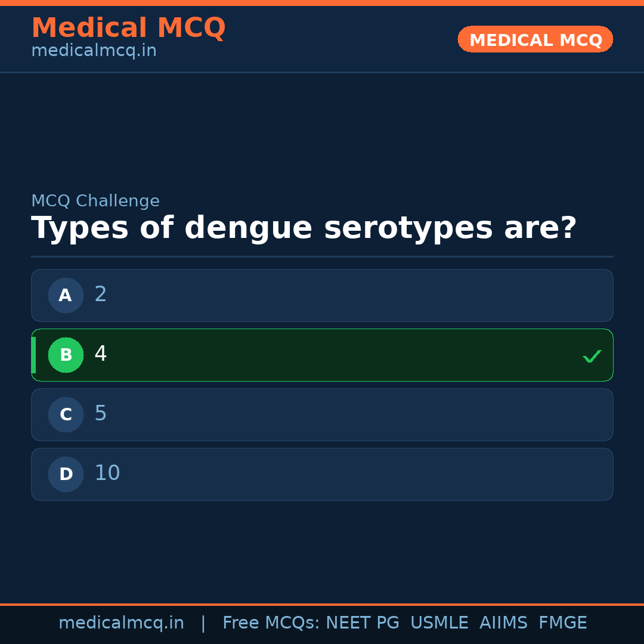Pick the letter D option circle
The image size is (644, 644).
(66, 474)
